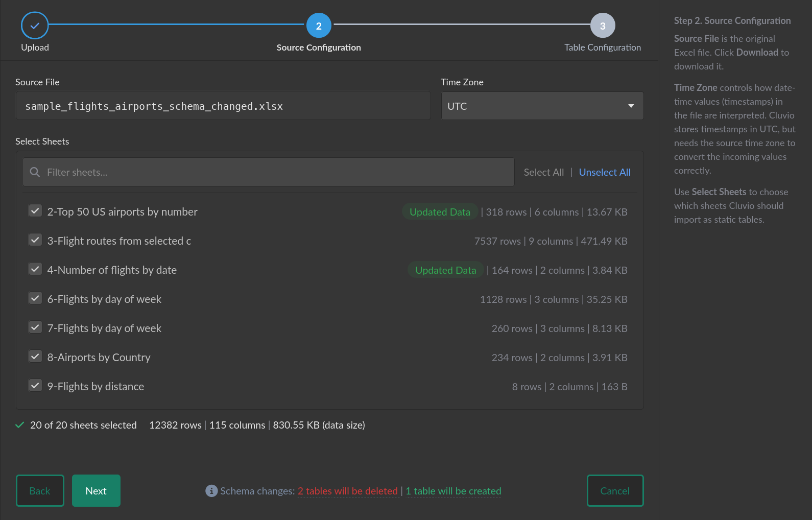Click the Cancel button

coord(615,491)
